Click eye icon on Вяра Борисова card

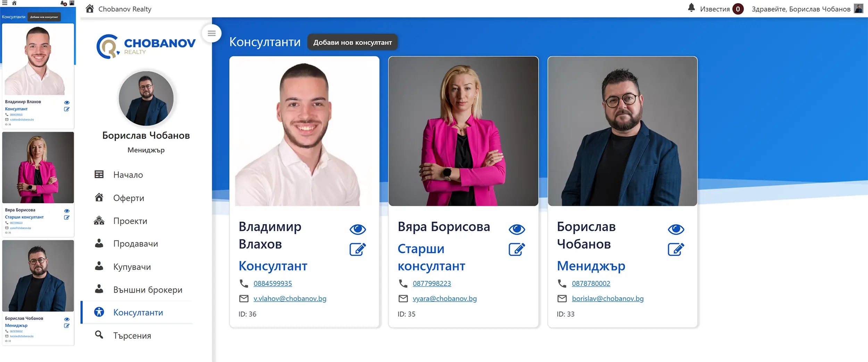pyautogui.click(x=517, y=229)
